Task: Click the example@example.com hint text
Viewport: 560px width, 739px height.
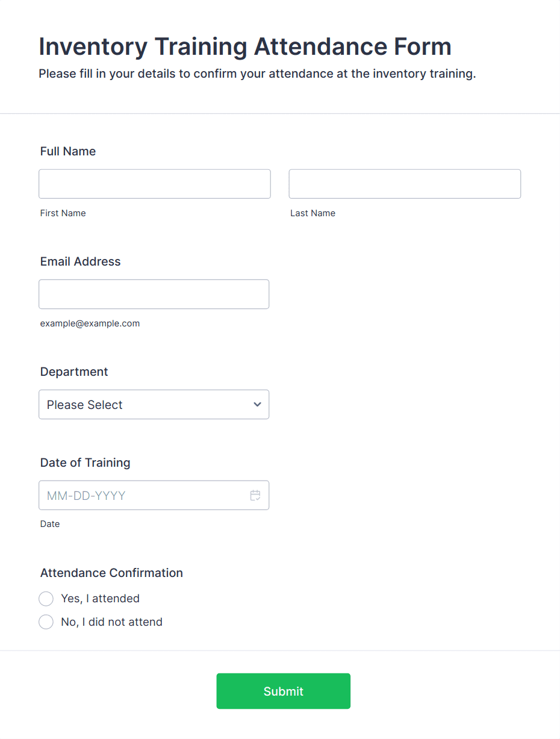Action: click(x=90, y=323)
